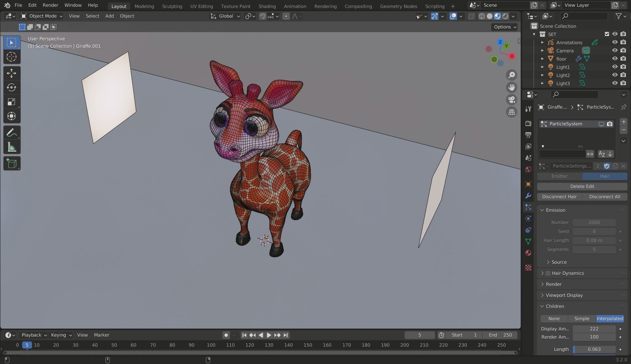Expand the Annotations item in outliner
Screen dimensions: 631x364
(542, 42)
